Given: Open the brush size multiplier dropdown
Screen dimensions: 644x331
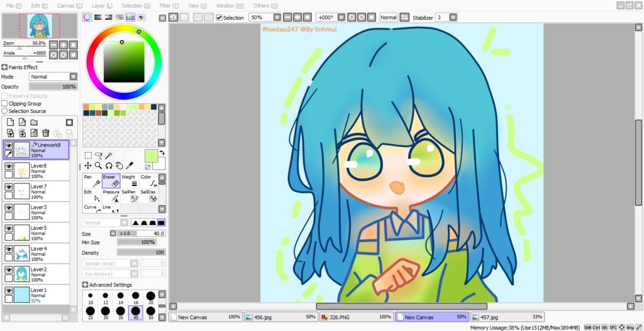Looking at the screenshot, I should pyautogui.click(x=113, y=234).
